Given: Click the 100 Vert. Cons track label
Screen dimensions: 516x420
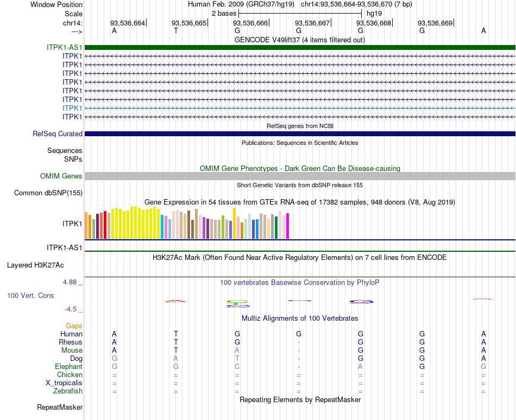Looking at the screenshot, I should 30,295.
